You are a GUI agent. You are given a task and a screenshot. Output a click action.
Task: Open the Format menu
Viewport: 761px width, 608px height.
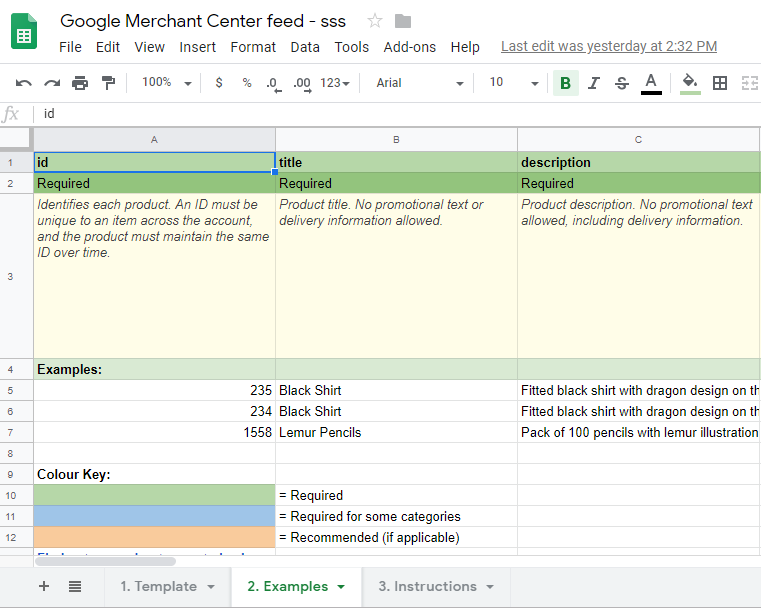pyautogui.click(x=253, y=47)
